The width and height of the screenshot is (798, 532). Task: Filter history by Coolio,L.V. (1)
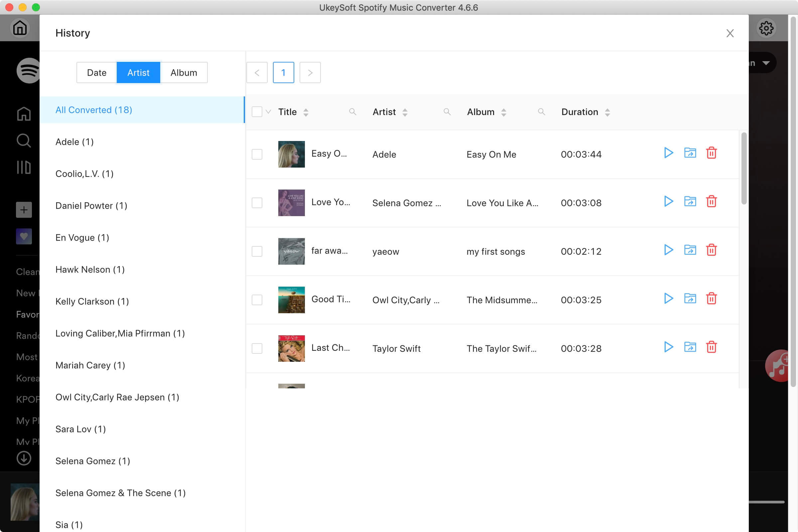point(142,174)
